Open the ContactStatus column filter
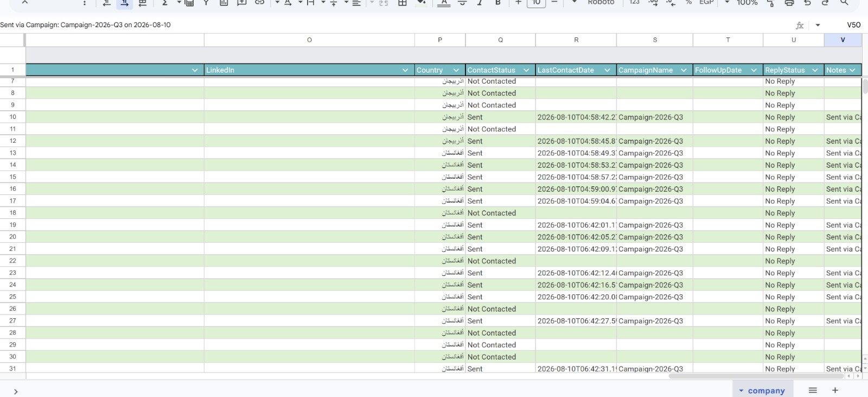This screenshot has width=868, height=397. tap(526, 70)
